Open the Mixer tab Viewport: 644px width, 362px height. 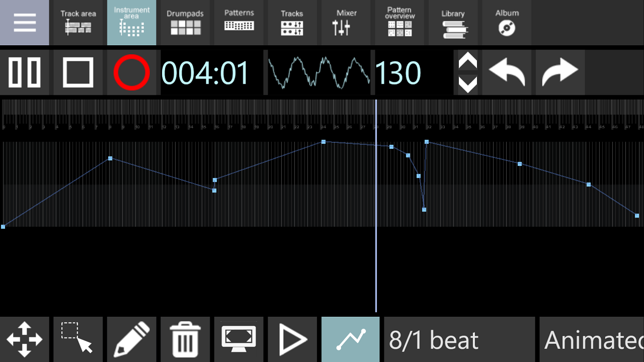(346, 23)
